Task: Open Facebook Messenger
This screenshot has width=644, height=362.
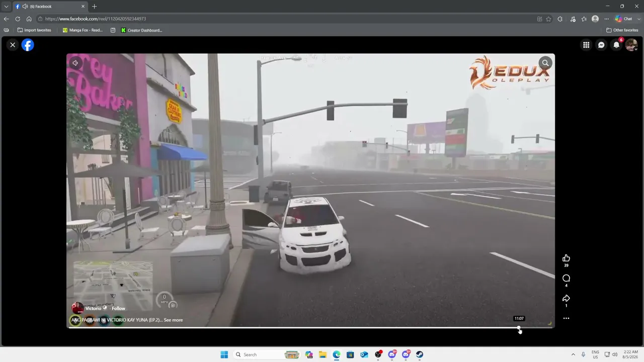Action: coord(601,45)
